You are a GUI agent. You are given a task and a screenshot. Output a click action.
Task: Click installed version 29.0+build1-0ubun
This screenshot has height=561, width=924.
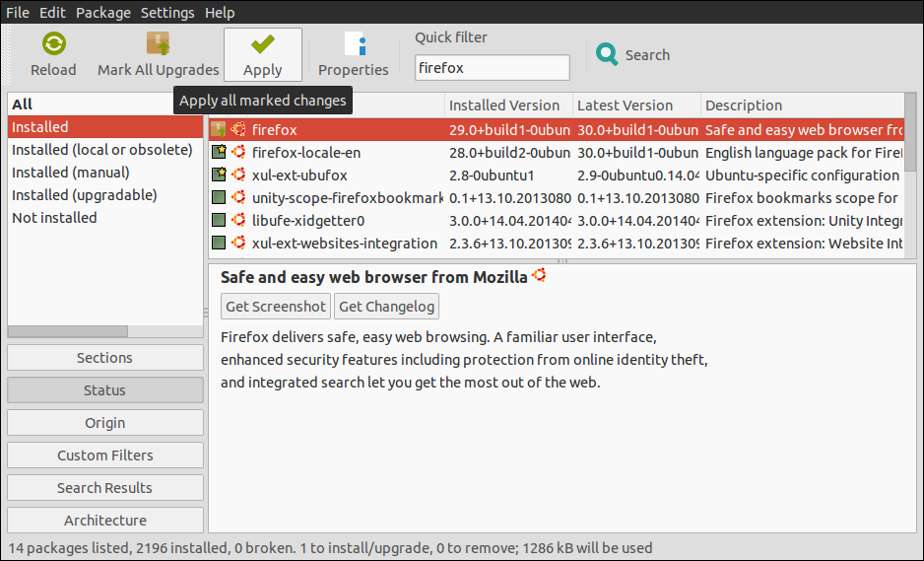pos(509,130)
